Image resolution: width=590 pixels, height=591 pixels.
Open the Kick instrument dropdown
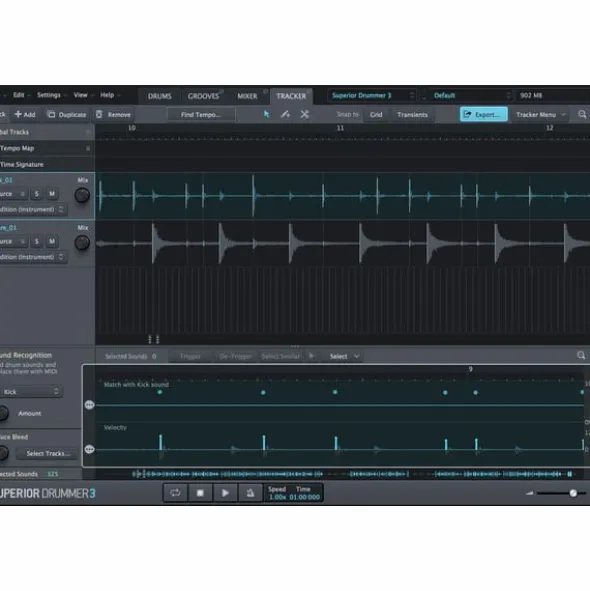click(31, 392)
